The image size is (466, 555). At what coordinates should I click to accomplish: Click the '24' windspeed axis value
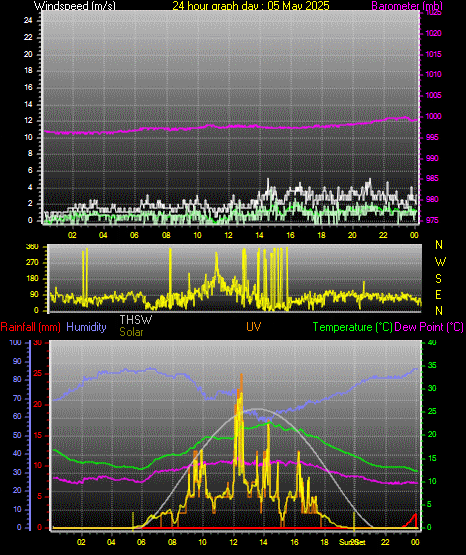pos(28,21)
